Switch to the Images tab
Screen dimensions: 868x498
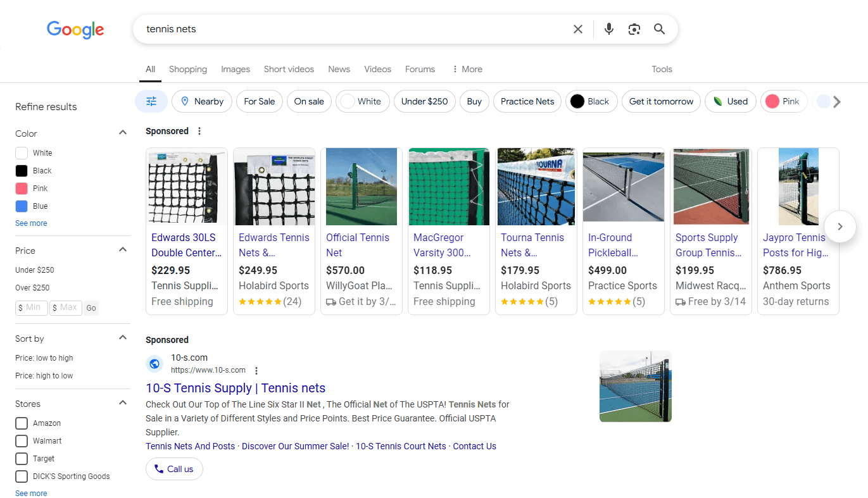click(x=236, y=69)
